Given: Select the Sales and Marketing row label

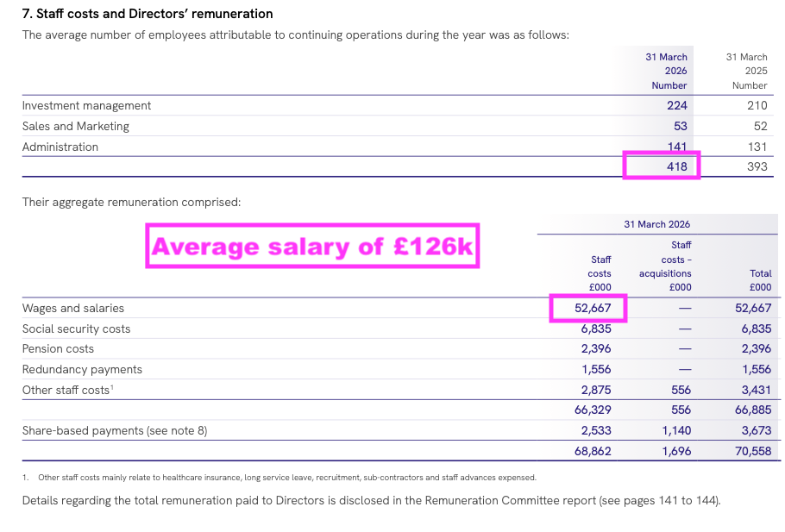Looking at the screenshot, I should [76, 126].
